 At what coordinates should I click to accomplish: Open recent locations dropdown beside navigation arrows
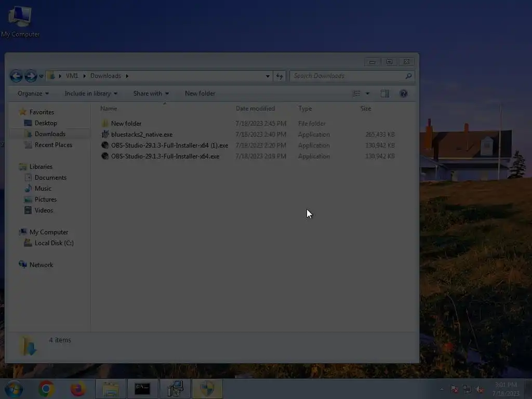(x=41, y=76)
